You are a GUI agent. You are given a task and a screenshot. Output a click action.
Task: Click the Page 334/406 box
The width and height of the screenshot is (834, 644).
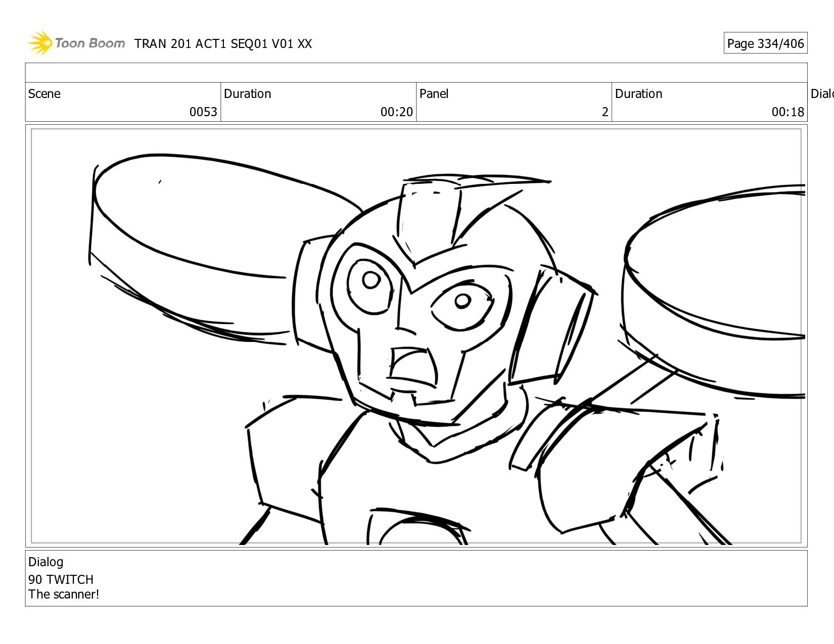coord(765,43)
